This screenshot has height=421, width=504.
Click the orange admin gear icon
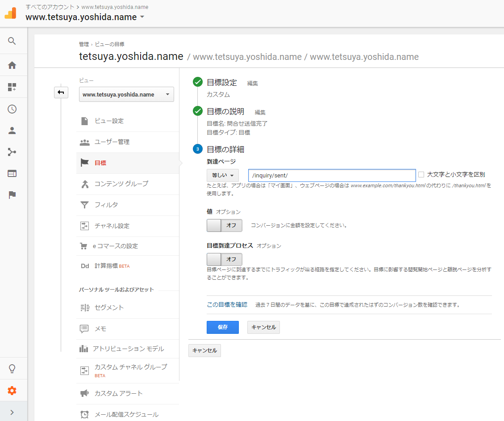[x=12, y=391]
